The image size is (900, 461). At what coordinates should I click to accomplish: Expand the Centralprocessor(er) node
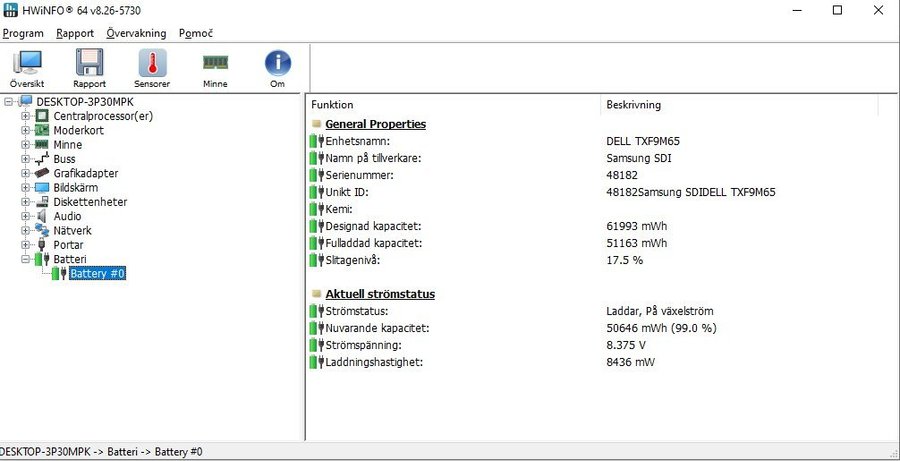(25, 116)
